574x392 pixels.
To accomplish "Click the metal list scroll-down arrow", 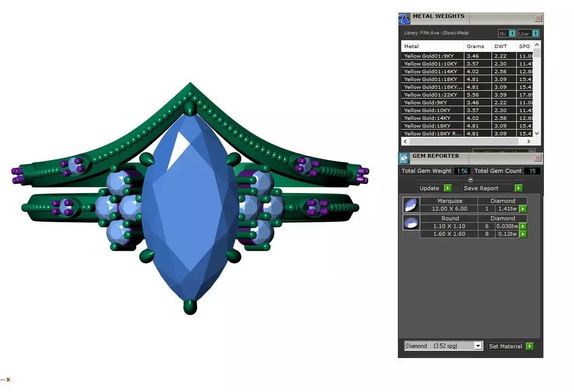I will 537,133.
